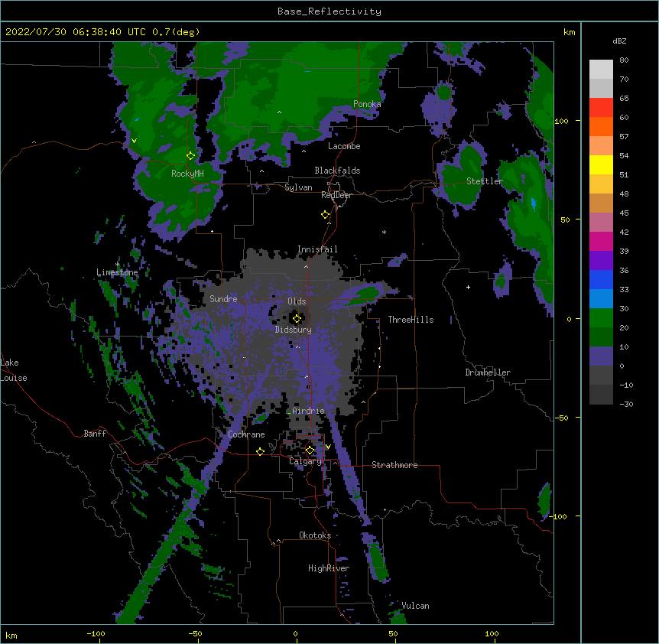659x644 pixels.
Task: Click the Airdrie city label
Action: point(309,411)
